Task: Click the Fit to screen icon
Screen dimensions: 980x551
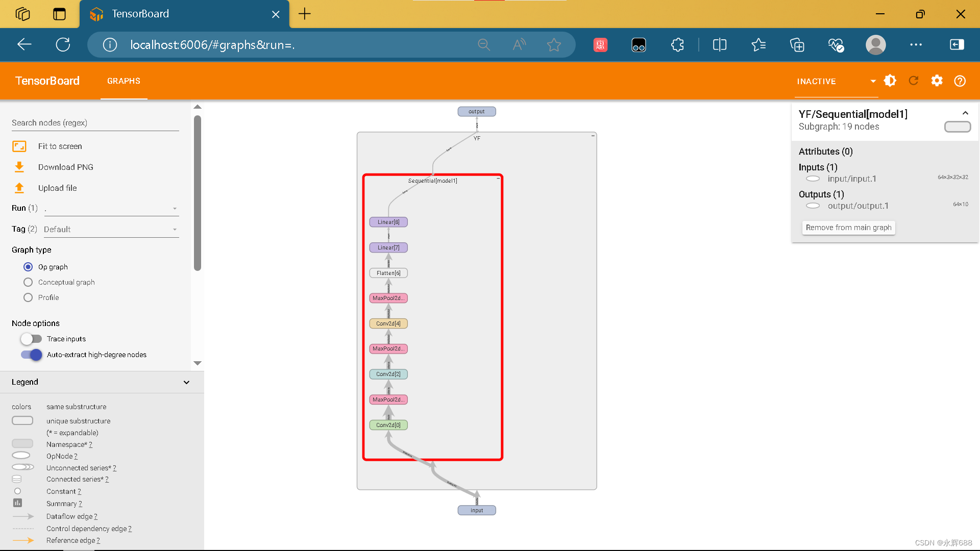Action: (x=19, y=146)
